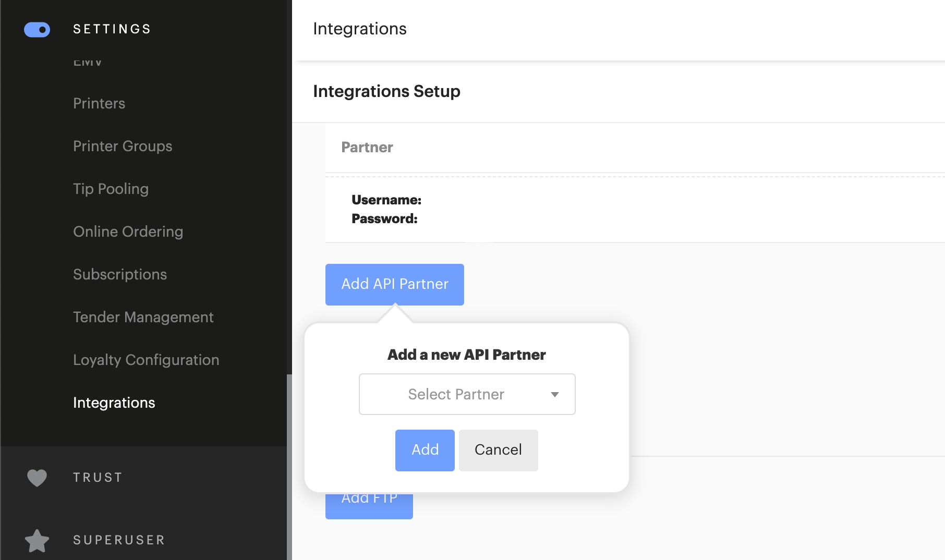Click the Partner column header
Image resolution: width=945 pixels, height=560 pixels.
point(367,148)
